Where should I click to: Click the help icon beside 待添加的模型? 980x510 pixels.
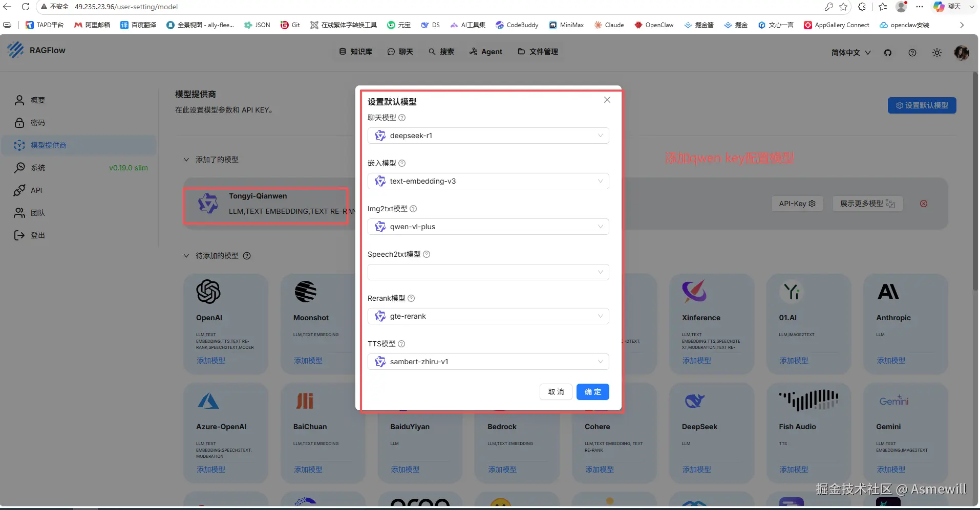click(x=247, y=256)
